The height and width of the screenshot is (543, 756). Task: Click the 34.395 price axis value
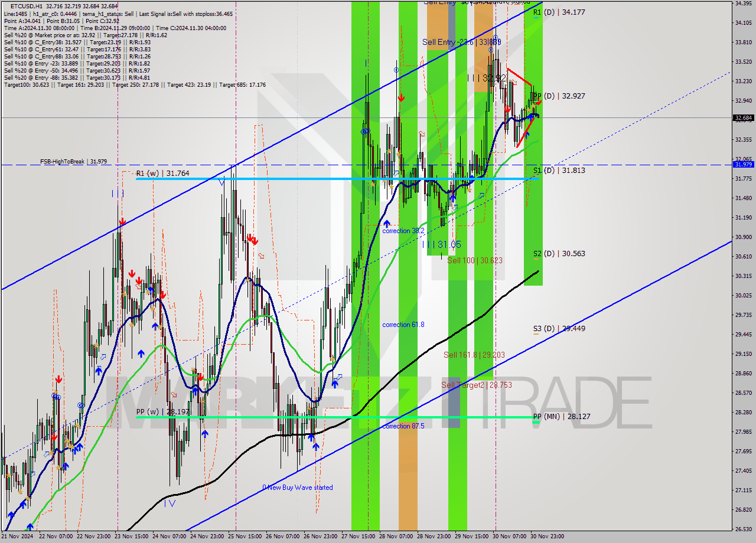(x=743, y=4)
